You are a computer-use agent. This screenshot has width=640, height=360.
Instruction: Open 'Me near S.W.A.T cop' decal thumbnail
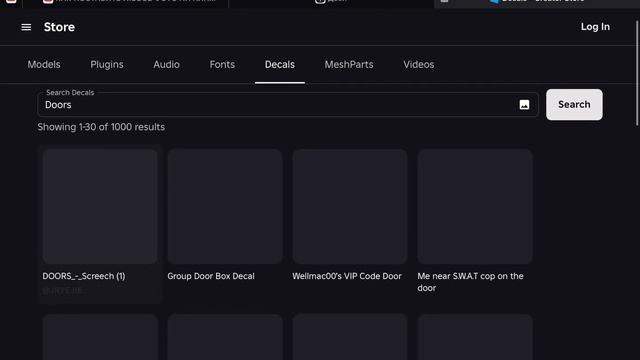pos(475,206)
